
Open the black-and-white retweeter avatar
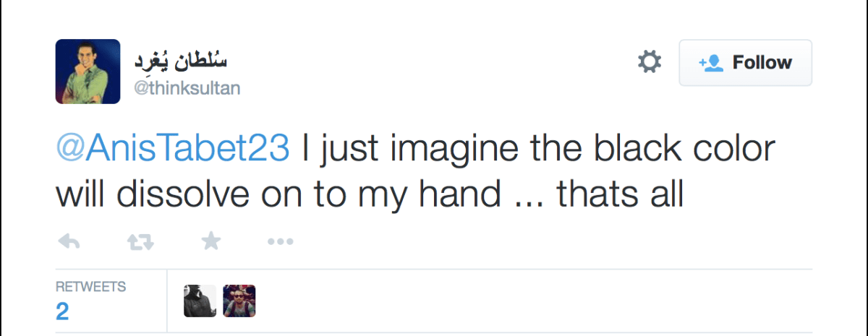[200, 301]
